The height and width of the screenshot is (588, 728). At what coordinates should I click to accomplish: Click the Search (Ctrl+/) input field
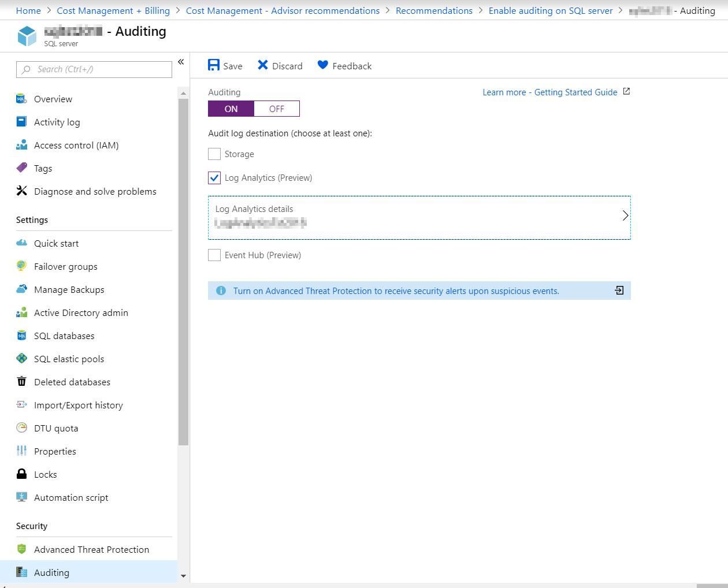94,69
